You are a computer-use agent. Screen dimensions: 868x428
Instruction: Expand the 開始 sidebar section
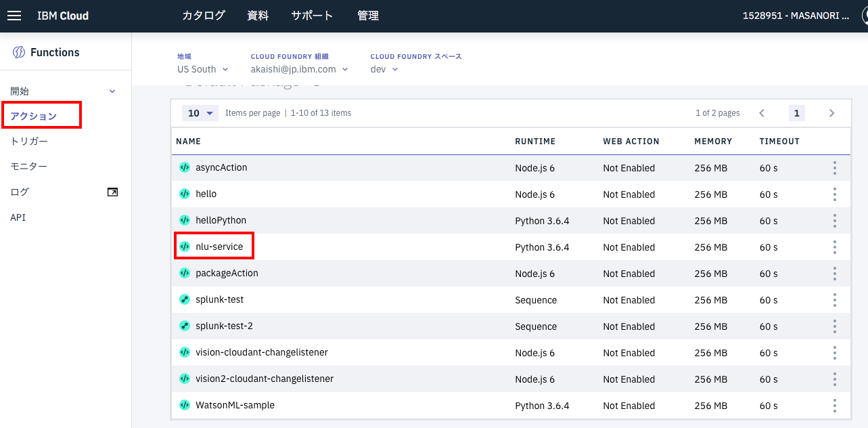pos(112,90)
